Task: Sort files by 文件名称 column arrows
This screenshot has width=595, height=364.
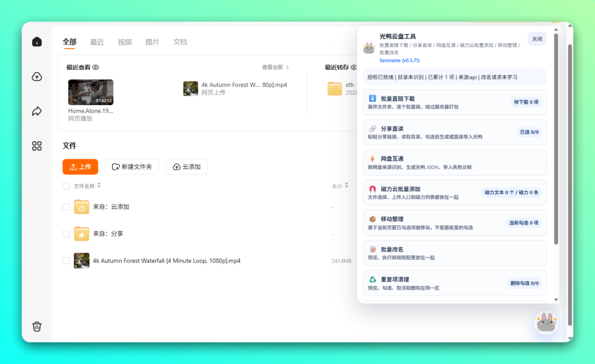Action: (99, 186)
